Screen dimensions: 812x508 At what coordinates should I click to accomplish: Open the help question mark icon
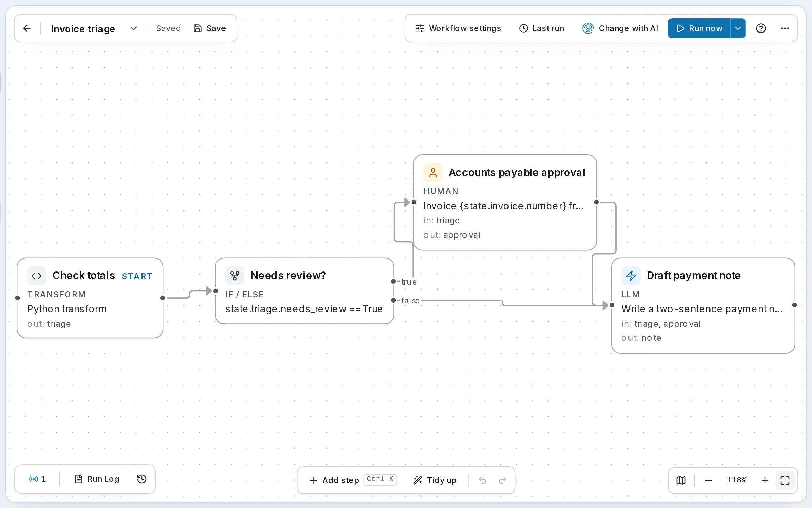[x=761, y=28]
